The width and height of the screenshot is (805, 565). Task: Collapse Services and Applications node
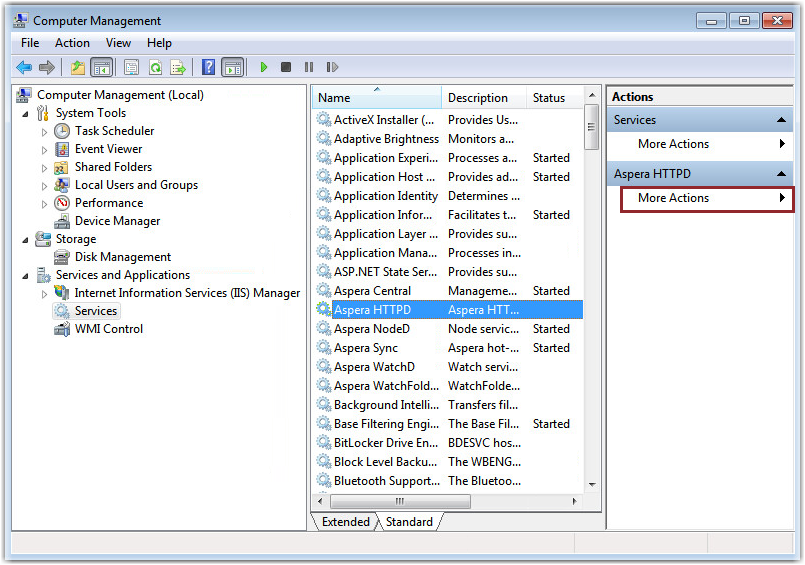[25, 276]
